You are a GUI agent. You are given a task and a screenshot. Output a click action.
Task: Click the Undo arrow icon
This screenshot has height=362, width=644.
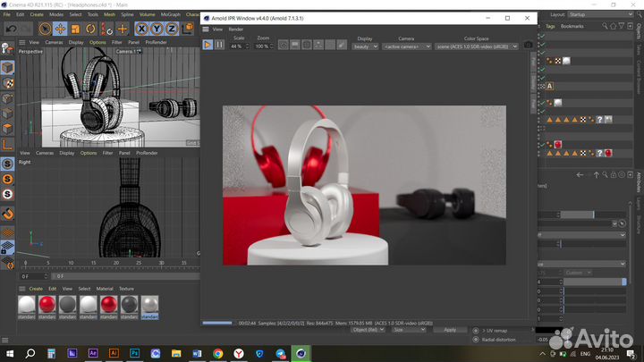(x=12, y=29)
